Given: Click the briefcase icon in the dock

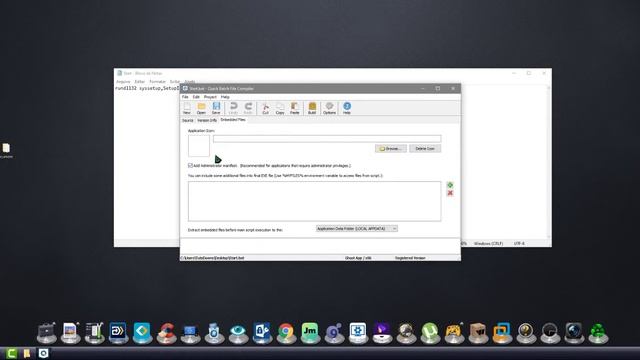Looking at the screenshot, I should 47,332.
